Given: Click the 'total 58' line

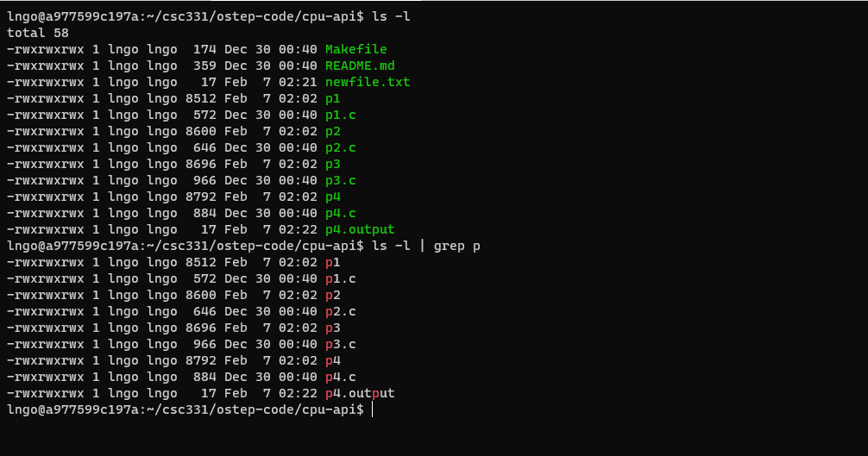Looking at the screenshot, I should (x=38, y=33).
